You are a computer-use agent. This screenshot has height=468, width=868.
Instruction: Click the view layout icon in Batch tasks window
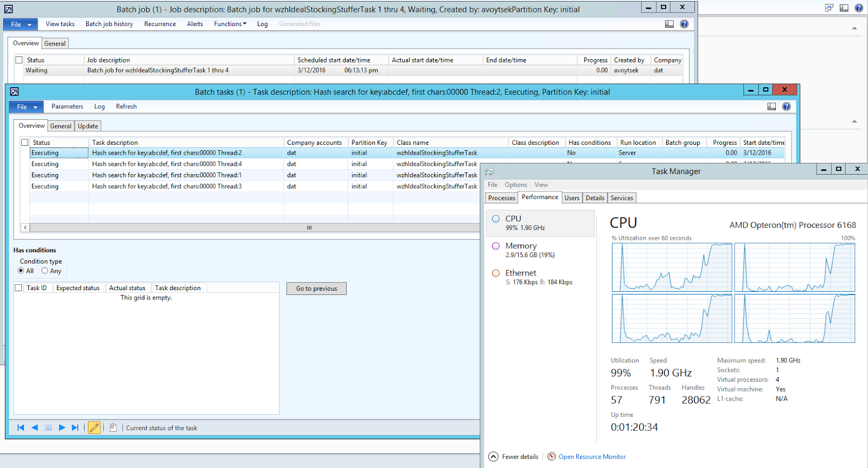[x=771, y=106]
